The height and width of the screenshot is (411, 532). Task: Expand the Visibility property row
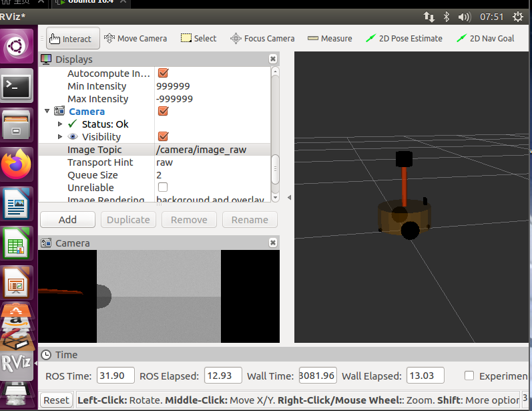61,137
